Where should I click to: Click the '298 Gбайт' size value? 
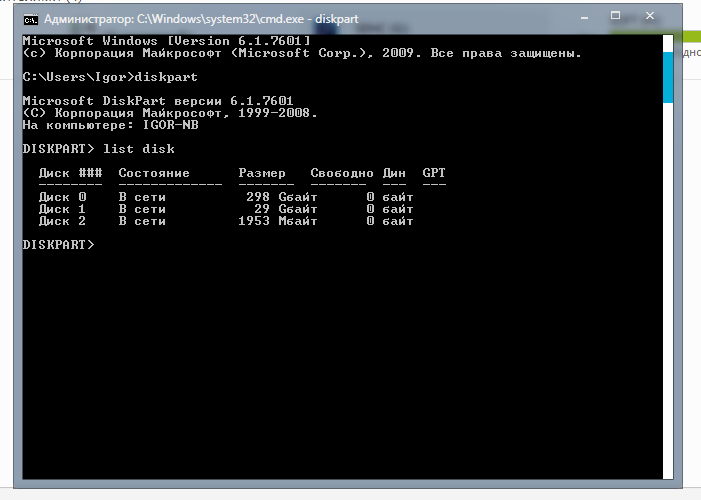(281, 197)
